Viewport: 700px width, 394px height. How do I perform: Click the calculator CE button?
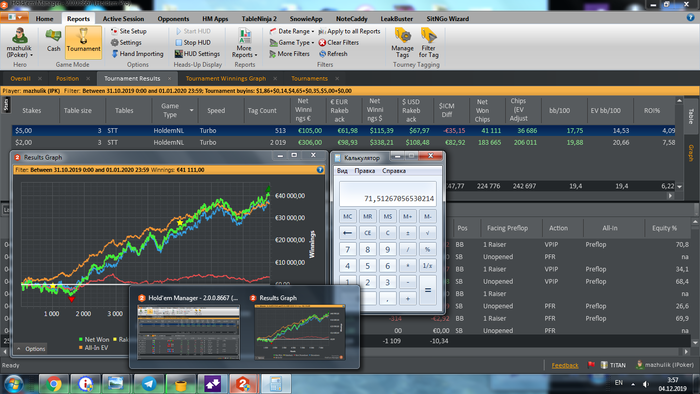[367, 233]
